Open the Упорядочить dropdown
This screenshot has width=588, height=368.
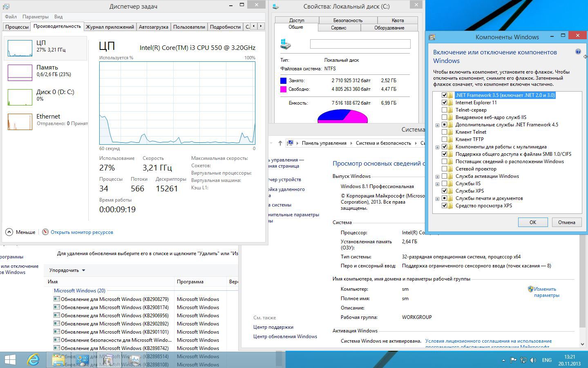[x=67, y=270]
